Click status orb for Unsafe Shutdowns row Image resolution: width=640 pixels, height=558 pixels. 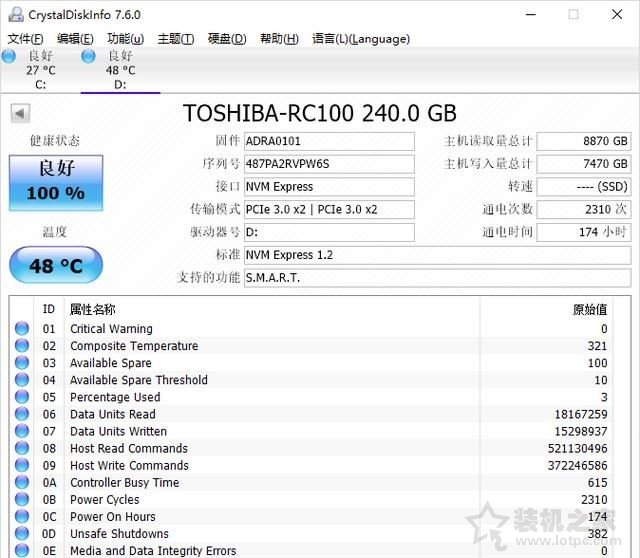22,533
